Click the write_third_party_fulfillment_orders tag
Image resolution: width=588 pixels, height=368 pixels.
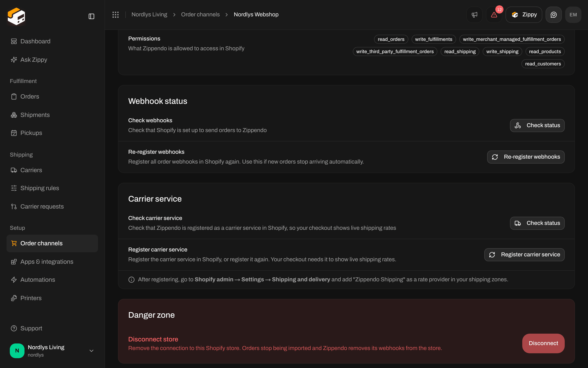(x=395, y=52)
